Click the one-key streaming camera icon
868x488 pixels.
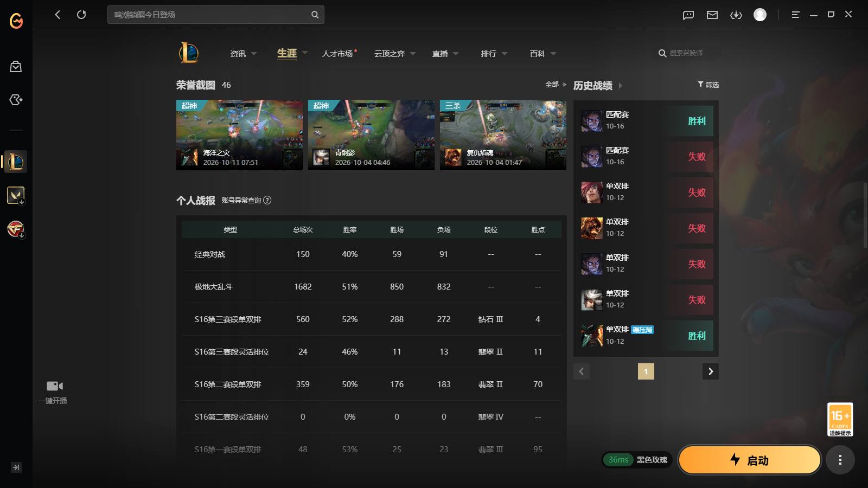point(55,386)
